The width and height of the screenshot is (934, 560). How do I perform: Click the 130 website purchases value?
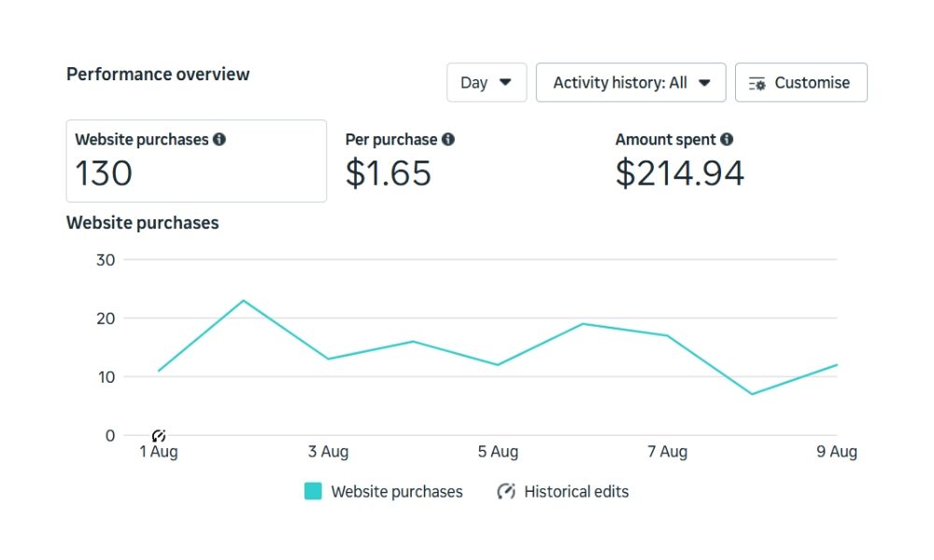click(104, 174)
